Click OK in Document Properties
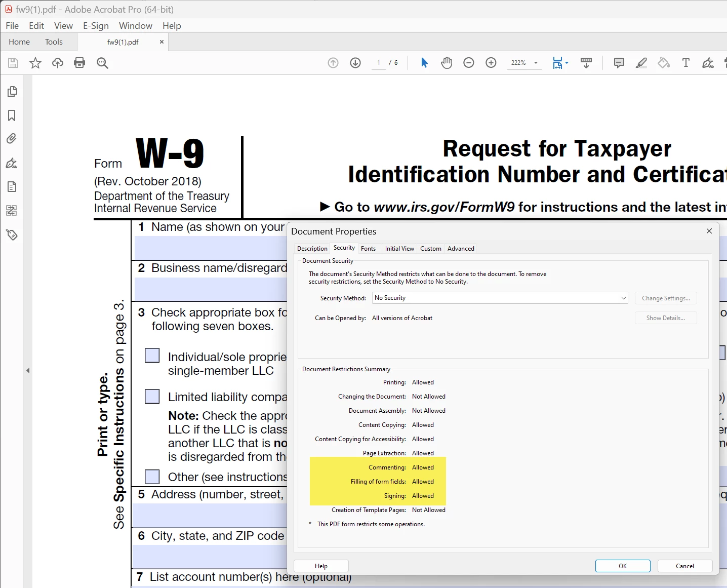This screenshot has width=727, height=588. 623,566
